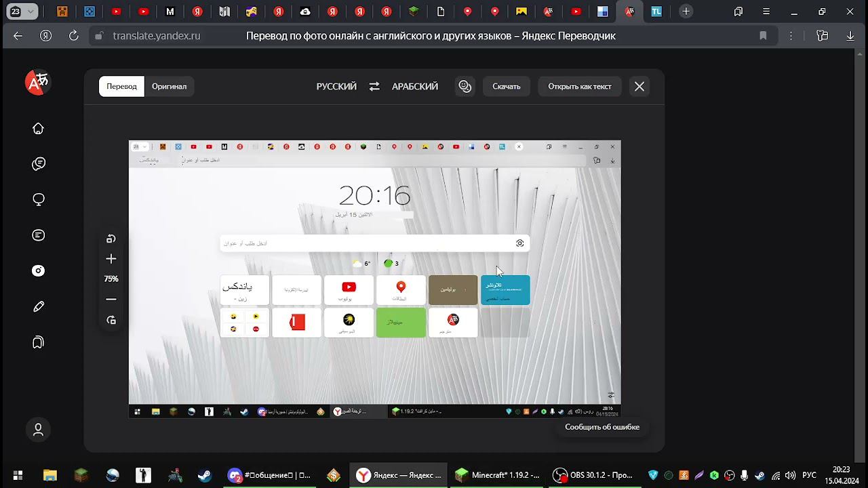Open Windows Start menu
The height and width of the screenshot is (488, 868).
pyautogui.click(x=18, y=475)
